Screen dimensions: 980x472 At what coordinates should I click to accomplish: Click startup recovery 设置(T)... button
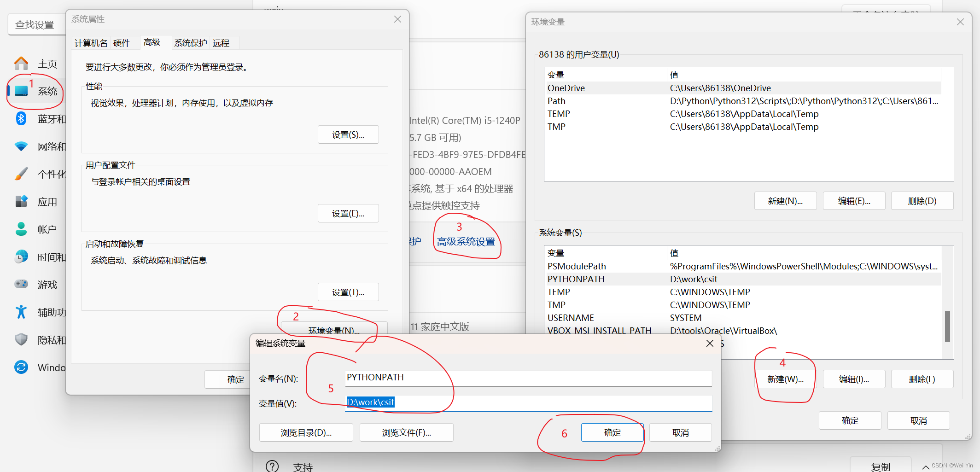point(348,292)
